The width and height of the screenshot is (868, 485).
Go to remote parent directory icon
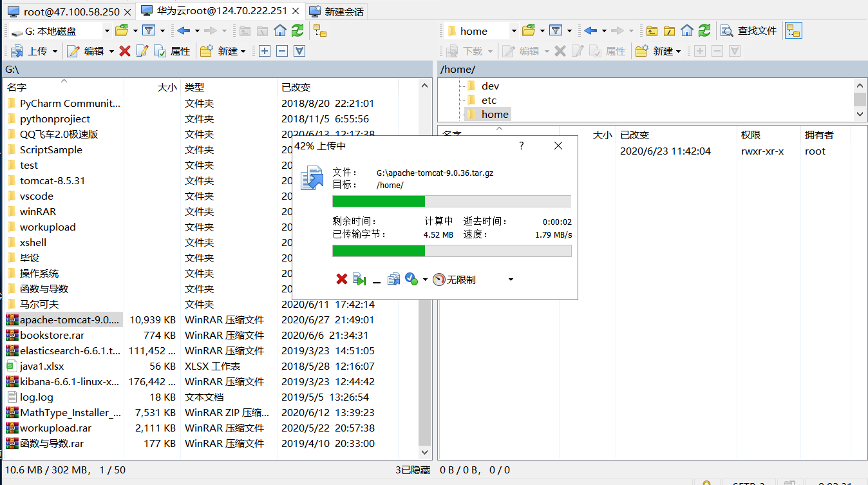point(652,30)
